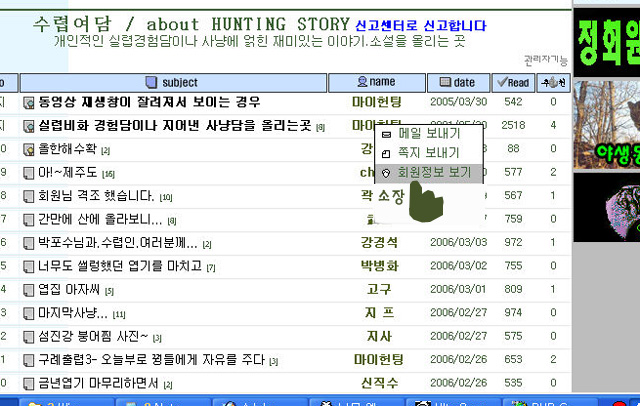This screenshot has height=406, width=640.
Task: Select 회원정보 보기 in the popup menu
Action: (x=433, y=172)
